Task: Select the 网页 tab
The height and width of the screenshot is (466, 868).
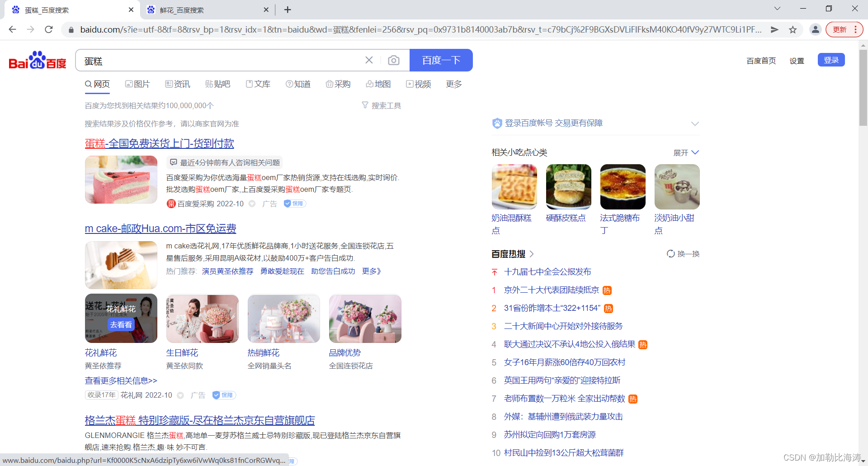Action: tap(97, 84)
